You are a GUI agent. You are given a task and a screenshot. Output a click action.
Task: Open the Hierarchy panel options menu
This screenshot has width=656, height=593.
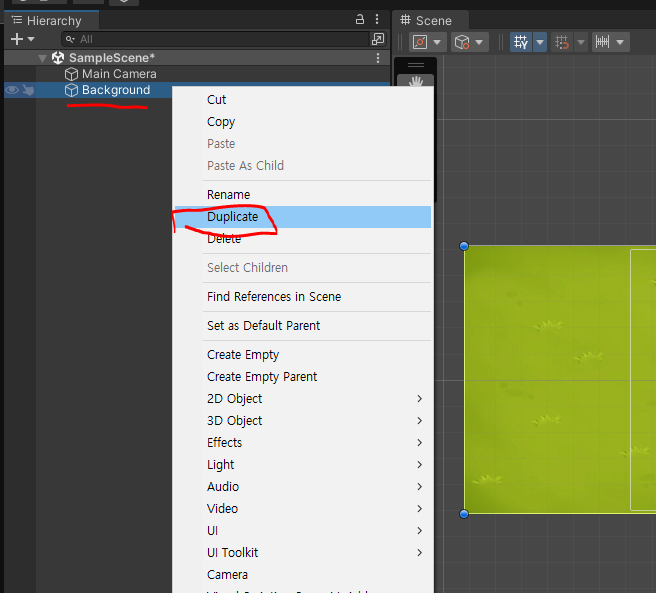tap(378, 20)
